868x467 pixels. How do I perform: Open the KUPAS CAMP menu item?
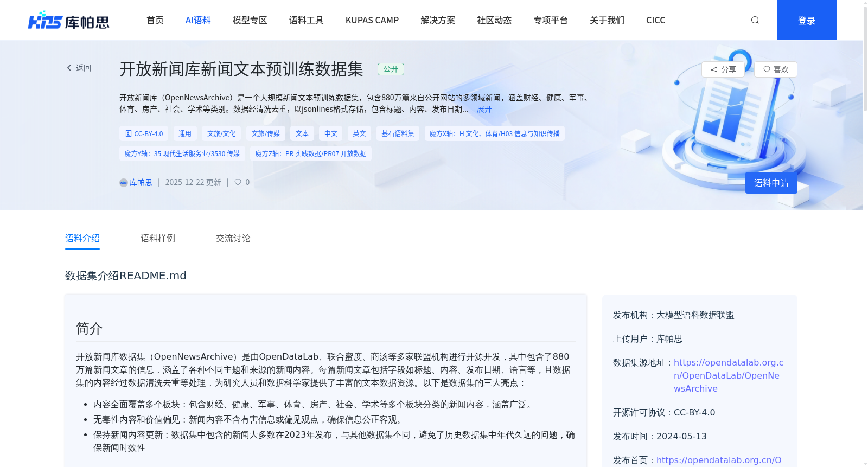click(372, 20)
